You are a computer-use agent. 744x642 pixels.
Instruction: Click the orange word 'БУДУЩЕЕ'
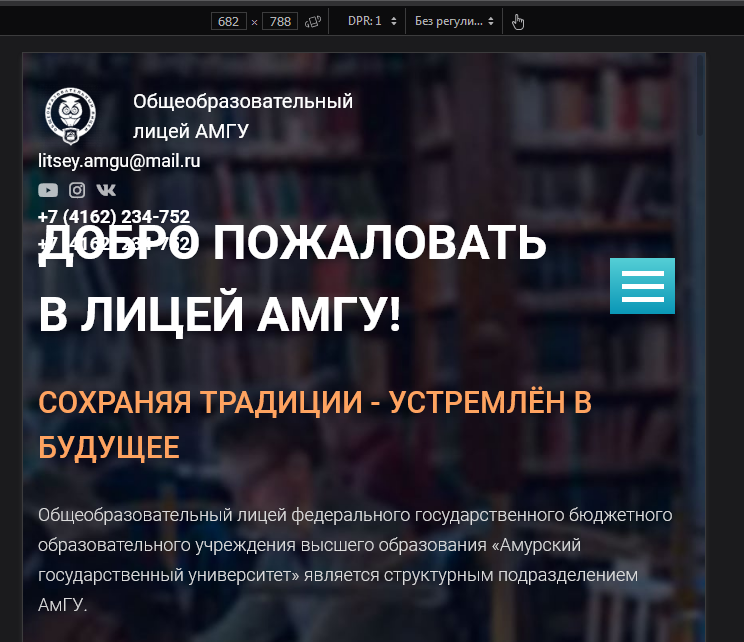pyautogui.click(x=109, y=447)
